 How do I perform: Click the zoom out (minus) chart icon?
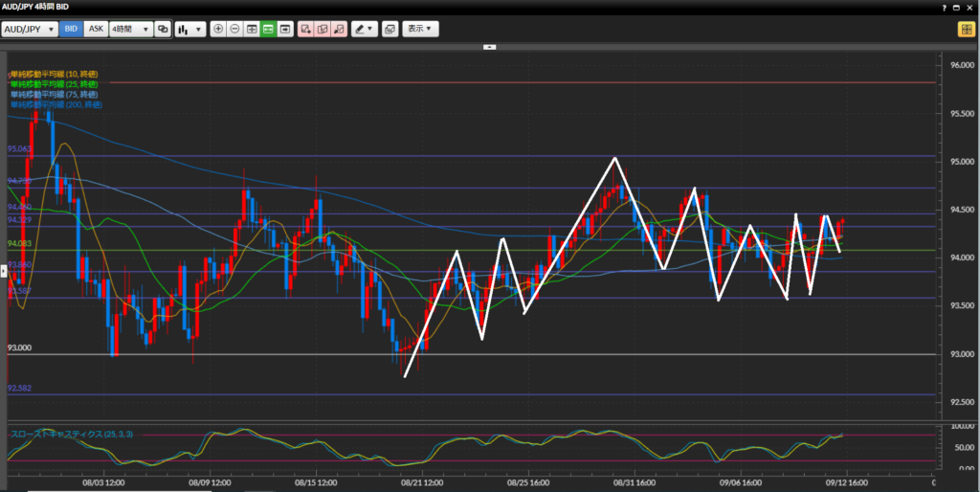pyautogui.click(x=235, y=29)
